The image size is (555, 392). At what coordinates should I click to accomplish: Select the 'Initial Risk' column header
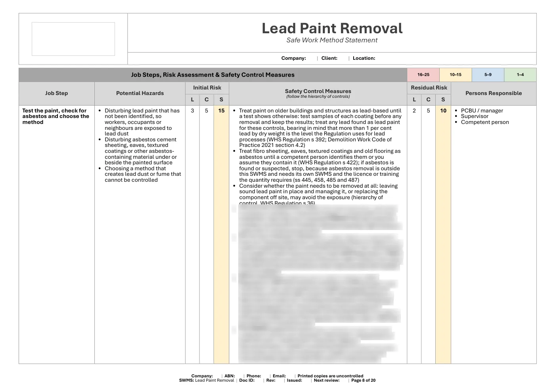tap(207, 88)
